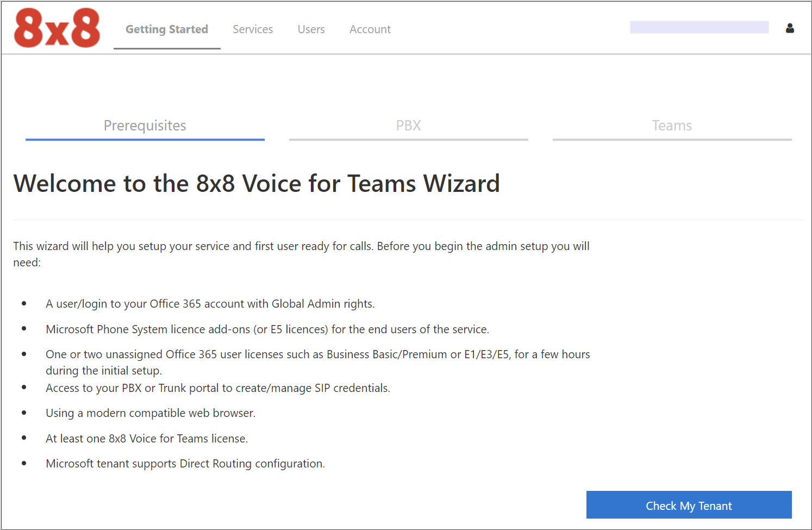Start the tenant verification with the blue button
This screenshot has height=530, width=812.
point(689,505)
